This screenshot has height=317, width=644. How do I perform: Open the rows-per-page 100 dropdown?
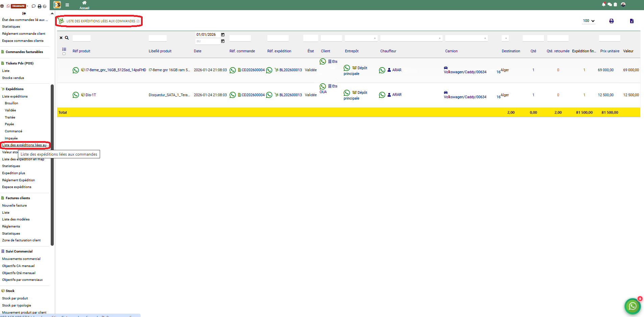click(x=588, y=21)
